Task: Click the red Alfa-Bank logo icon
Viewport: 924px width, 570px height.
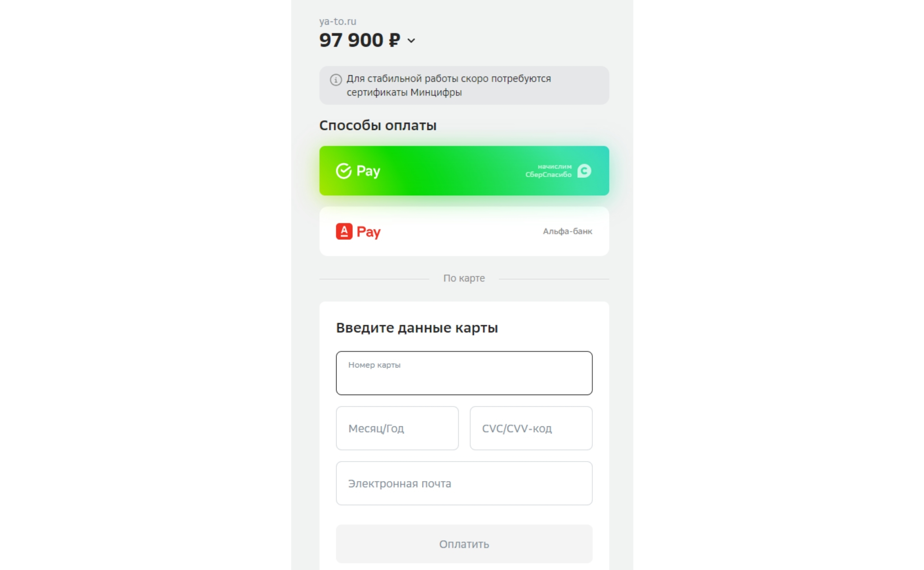Action: 344,231
